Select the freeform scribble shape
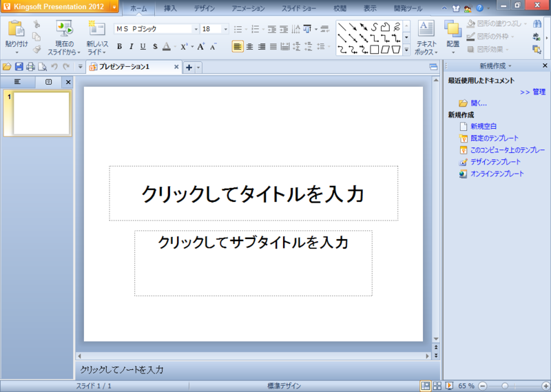551x392 pixels. [397, 27]
